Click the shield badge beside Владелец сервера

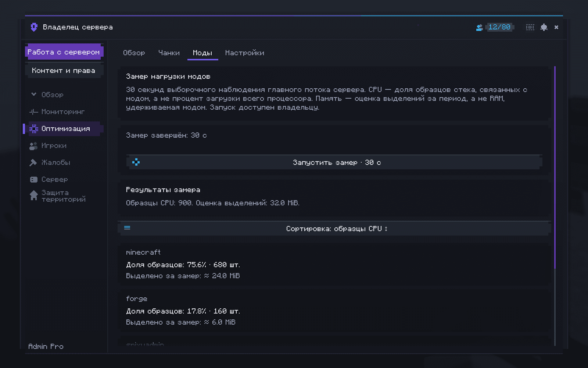[34, 27]
